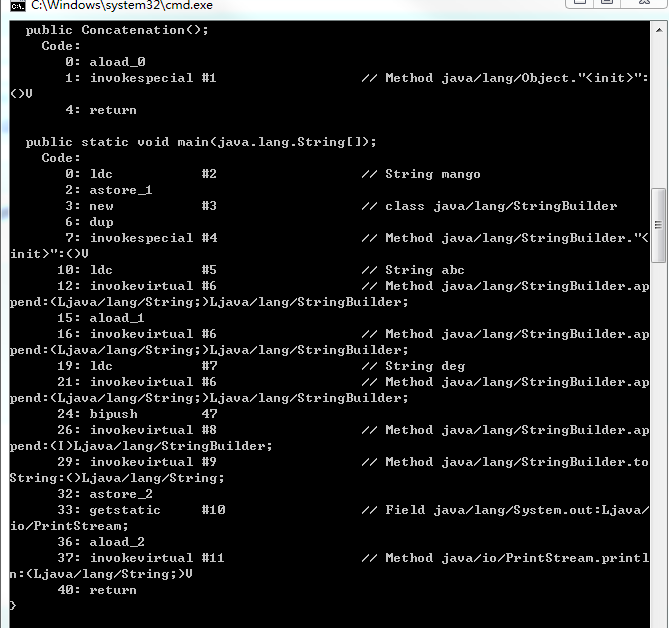Click 'invokespecial #1' instruction text
This screenshot has height=628, width=669.
pyautogui.click(x=153, y=78)
